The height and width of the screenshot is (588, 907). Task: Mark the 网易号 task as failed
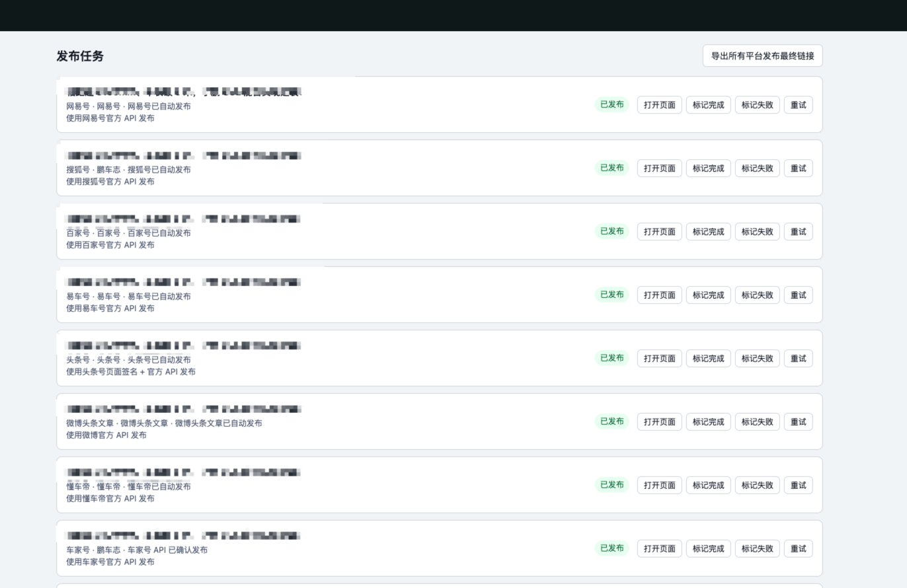pos(757,105)
